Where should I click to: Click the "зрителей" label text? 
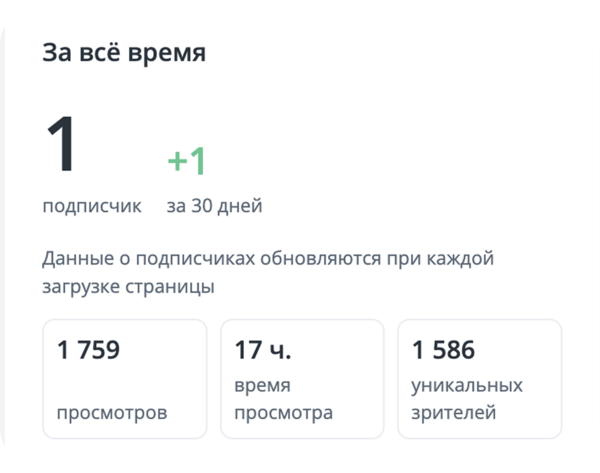[x=453, y=412]
